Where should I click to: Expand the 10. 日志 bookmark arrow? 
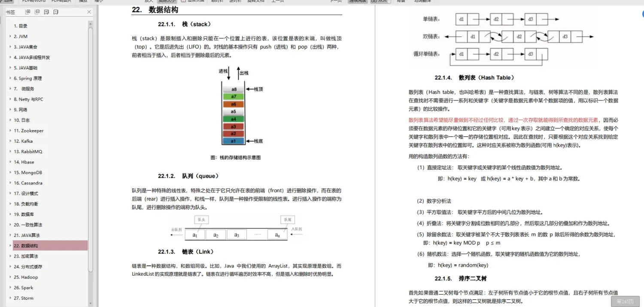point(10,120)
